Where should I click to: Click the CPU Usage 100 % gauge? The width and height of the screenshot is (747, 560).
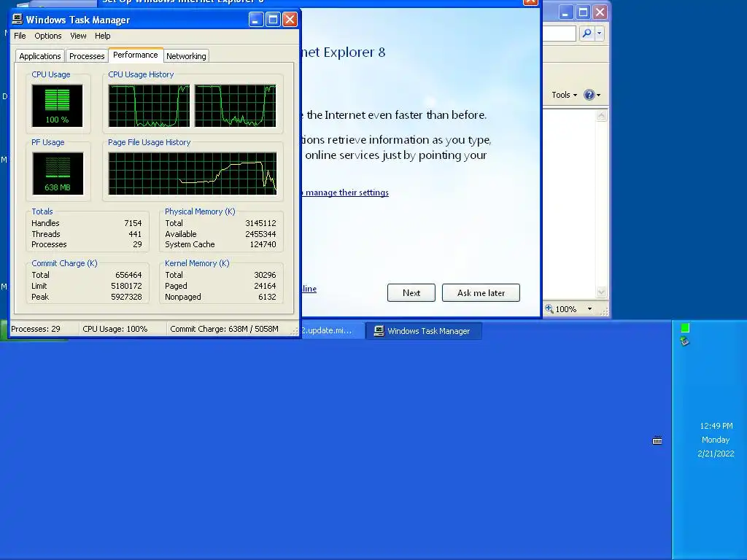pos(57,106)
